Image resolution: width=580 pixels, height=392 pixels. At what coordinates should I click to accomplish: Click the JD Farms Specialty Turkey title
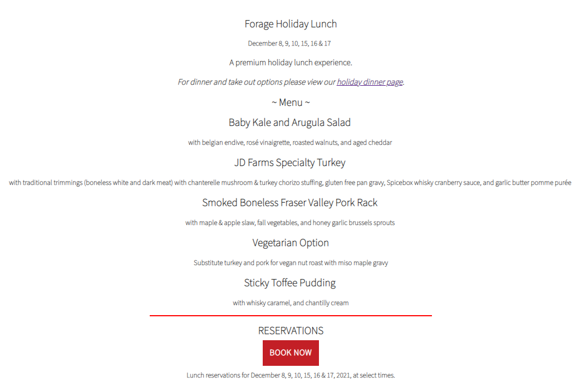290,163
